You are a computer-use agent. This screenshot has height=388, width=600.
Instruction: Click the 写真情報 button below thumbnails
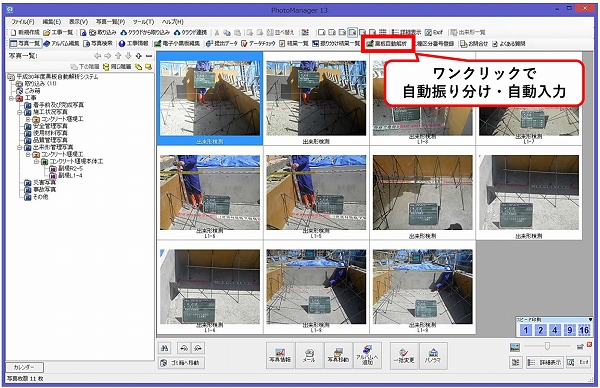[280, 355]
